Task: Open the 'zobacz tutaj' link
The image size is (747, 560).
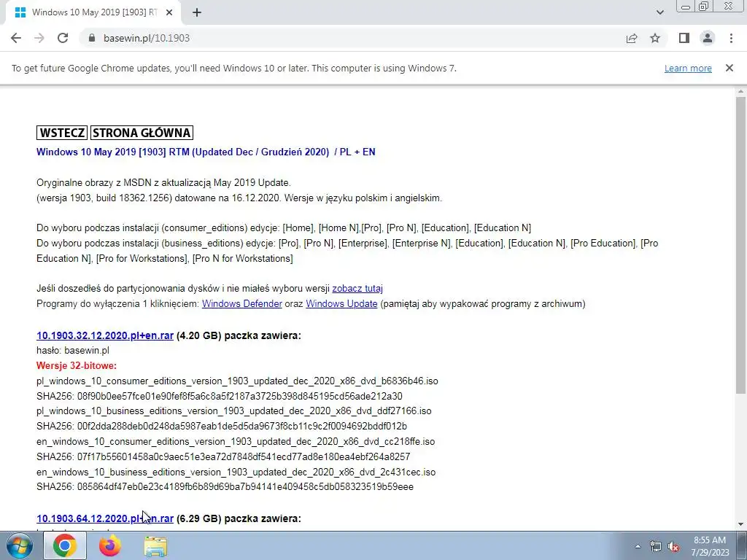Action: 357,289
